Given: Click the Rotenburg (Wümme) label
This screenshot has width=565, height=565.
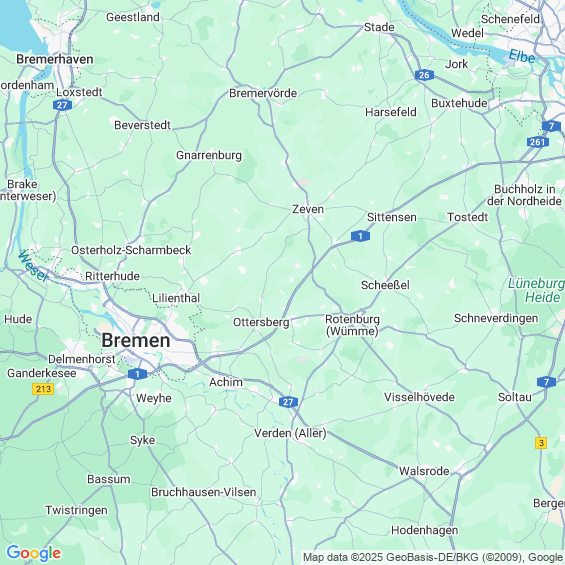Looking at the screenshot, I should click(x=352, y=325).
